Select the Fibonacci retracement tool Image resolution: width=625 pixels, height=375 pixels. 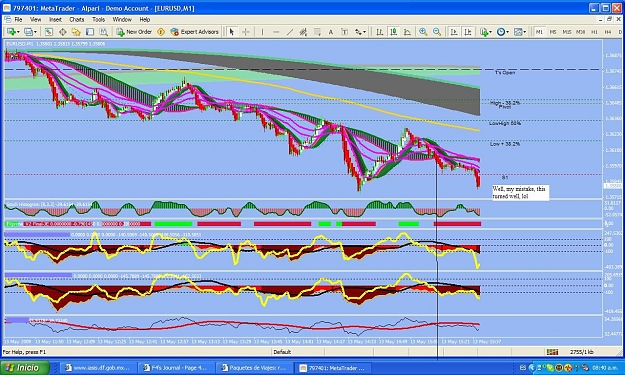point(317,32)
